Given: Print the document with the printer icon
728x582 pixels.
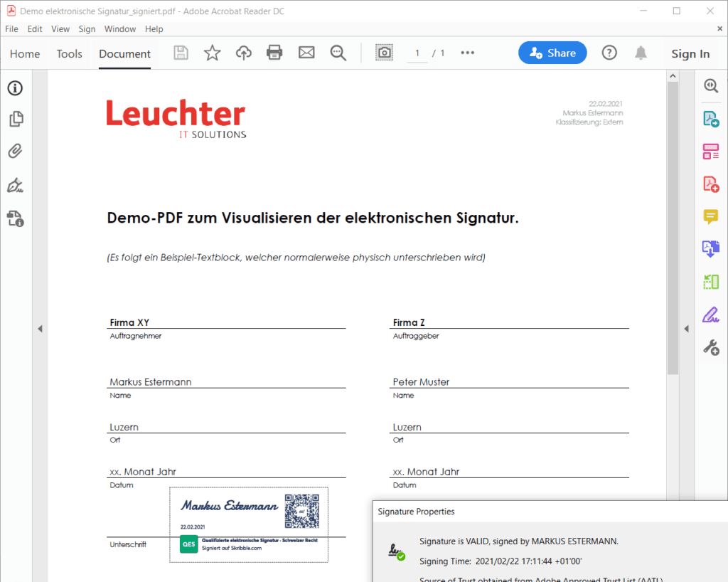Looking at the screenshot, I should tap(274, 53).
